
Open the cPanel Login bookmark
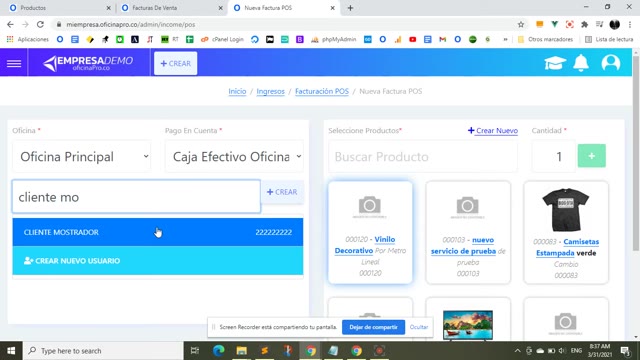click(222, 39)
